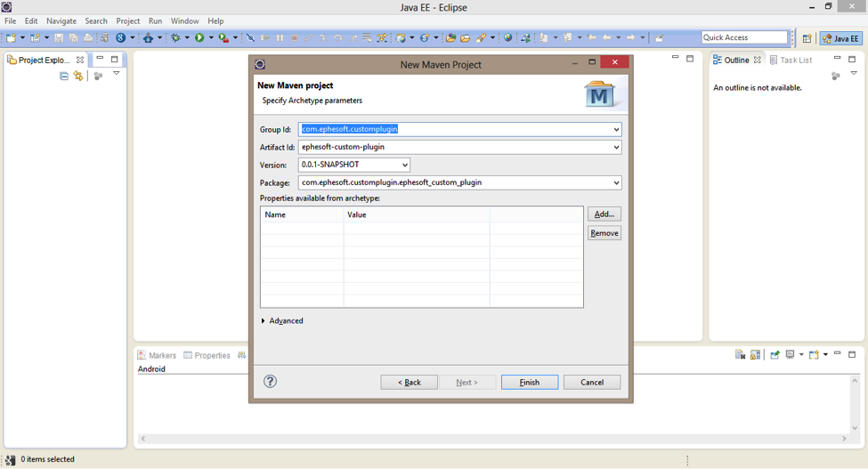Open the Project Explorer view menu triangle
This screenshot has width=868, height=469.
coord(117,74)
